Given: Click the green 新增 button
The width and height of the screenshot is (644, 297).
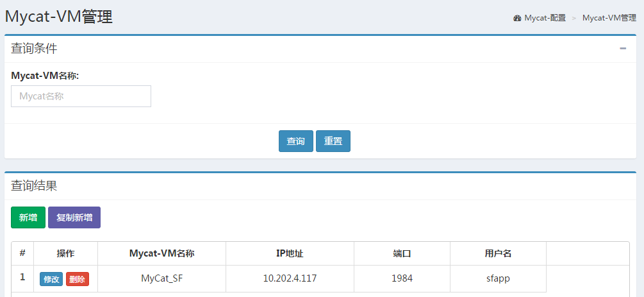Looking at the screenshot, I should pos(28,217).
